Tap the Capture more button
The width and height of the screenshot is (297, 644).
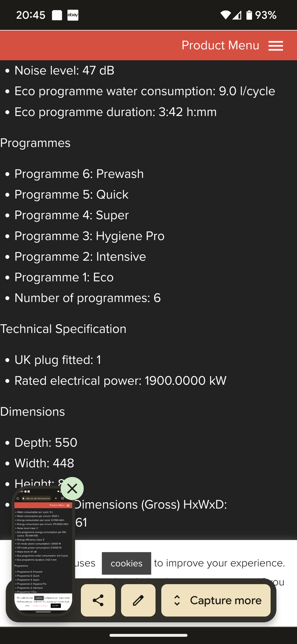216,600
